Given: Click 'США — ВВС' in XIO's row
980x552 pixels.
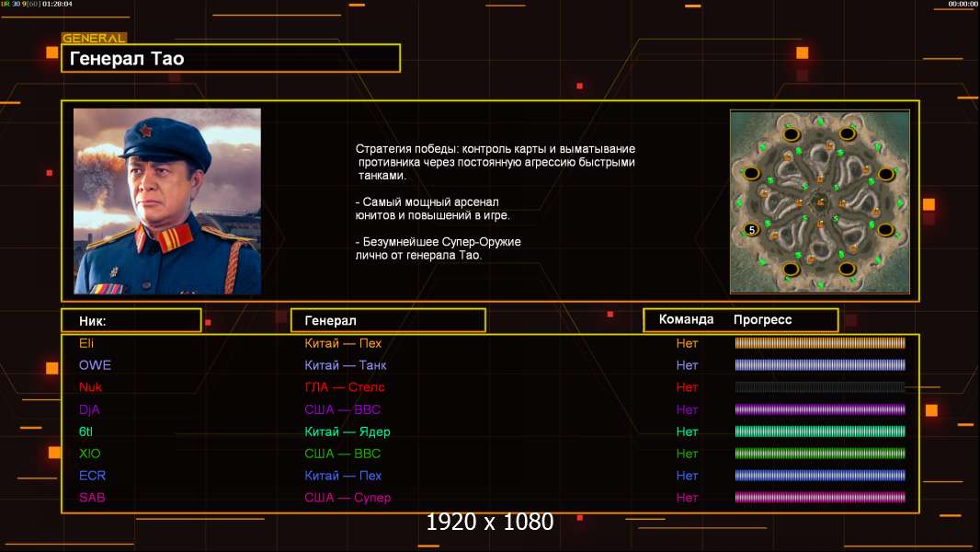Looking at the screenshot, I should [x=343, y=454].
